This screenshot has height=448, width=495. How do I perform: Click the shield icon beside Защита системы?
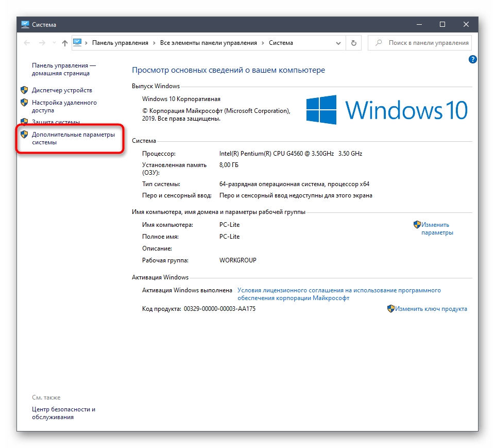24,121
